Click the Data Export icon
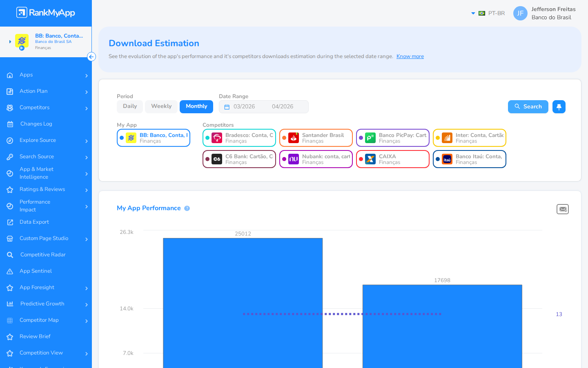The width and height of the screenshot is (588, 368). point(10,222)
